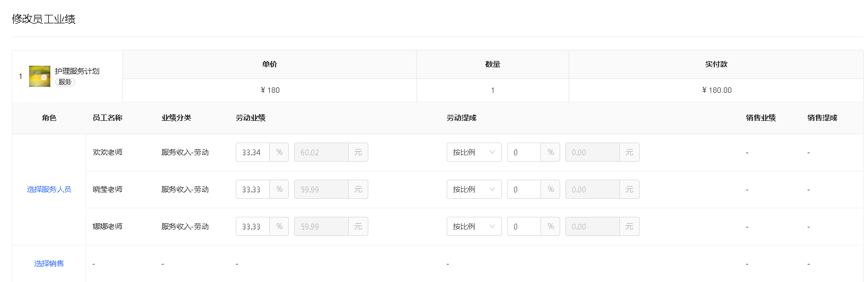The image size is (868, 282).
Task: Select 晓莹老师 commission percent field
Action: point(524,189)
